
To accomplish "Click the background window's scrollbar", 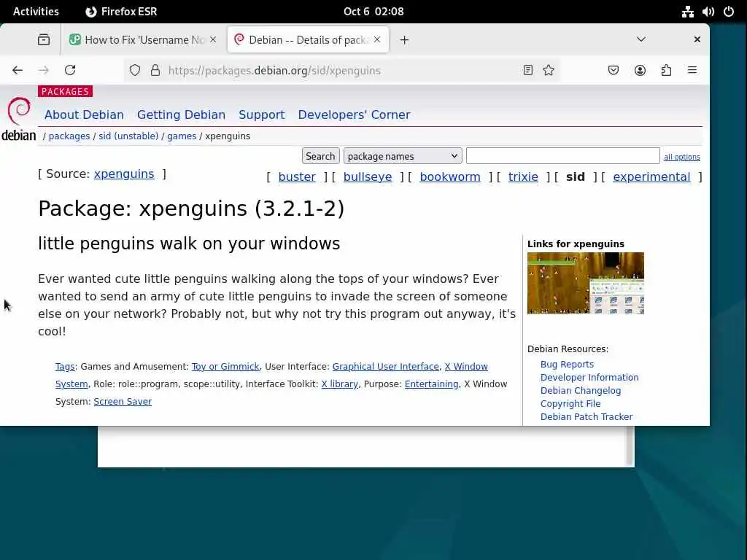I will click(x=630, y=446).
